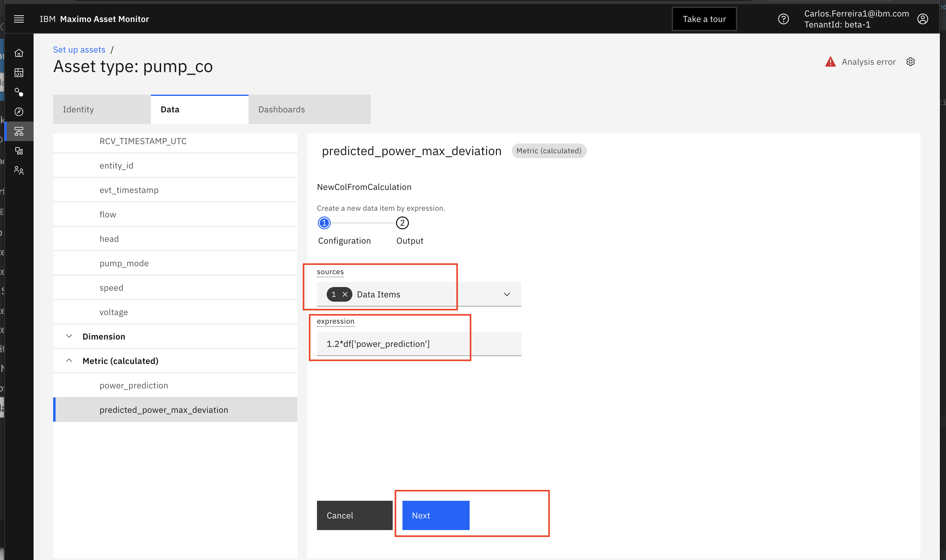Click the sources field label
946x560 pixels.
(x=330, y=272)
